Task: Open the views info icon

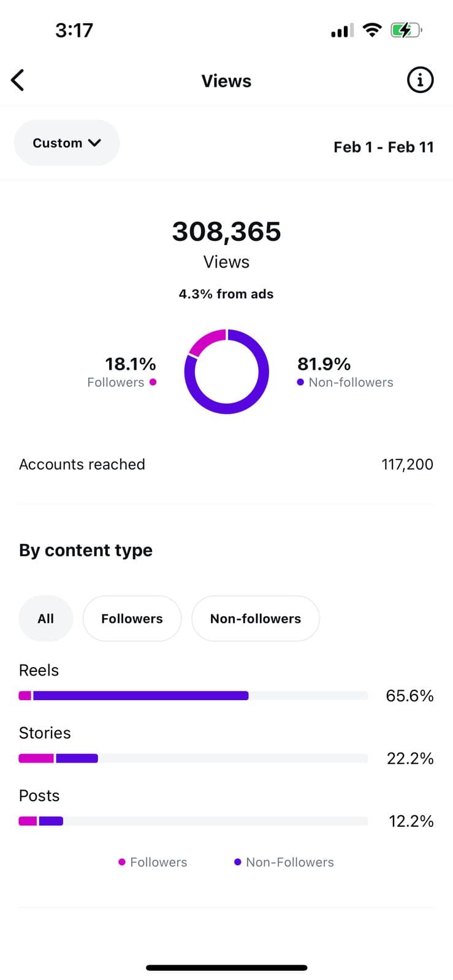Action: tap(420, 80)
